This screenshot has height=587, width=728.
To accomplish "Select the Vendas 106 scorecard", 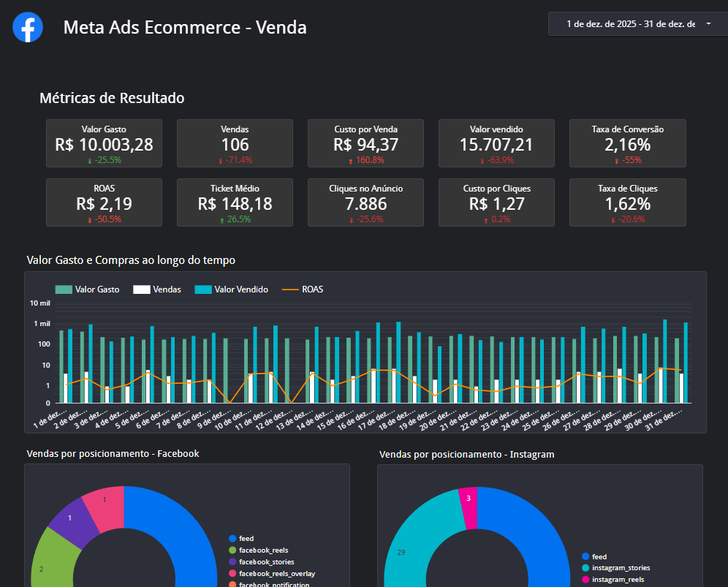I will tap(235, 143).
